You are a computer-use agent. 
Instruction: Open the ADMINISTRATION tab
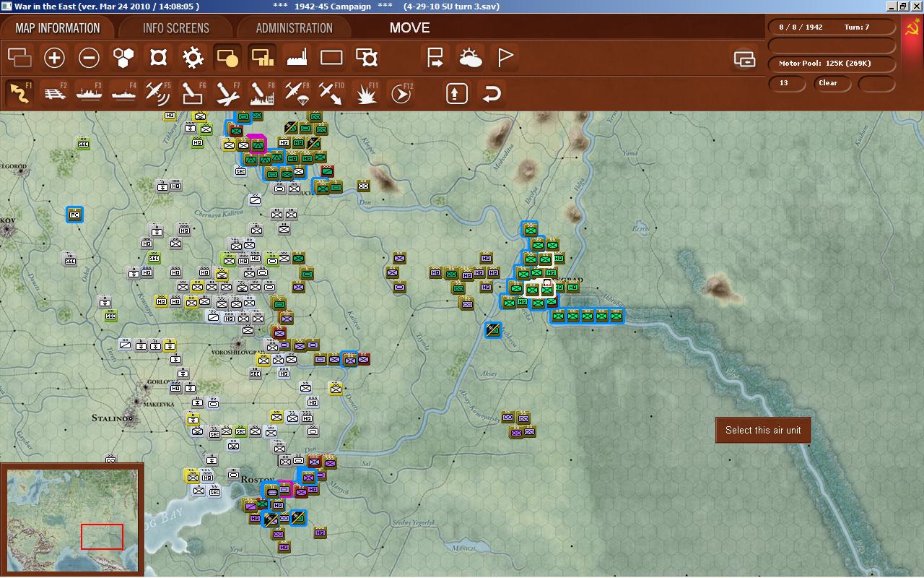(x=295, y=28)
